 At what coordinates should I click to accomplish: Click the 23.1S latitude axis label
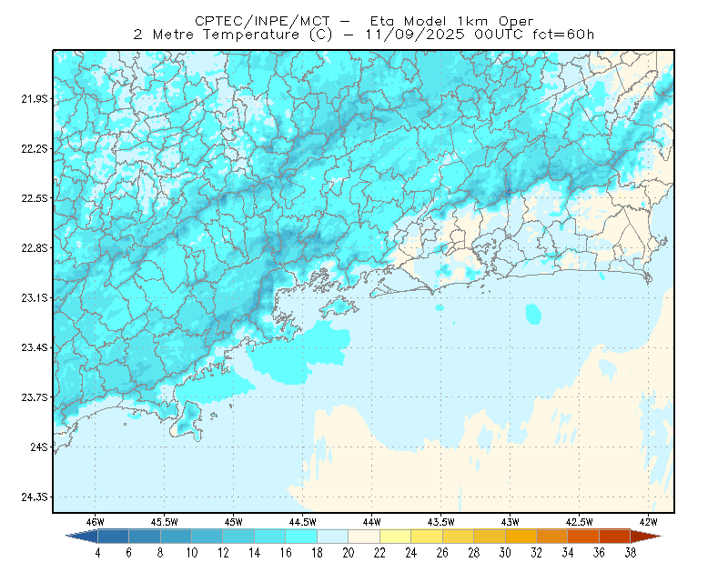[35, 297]
